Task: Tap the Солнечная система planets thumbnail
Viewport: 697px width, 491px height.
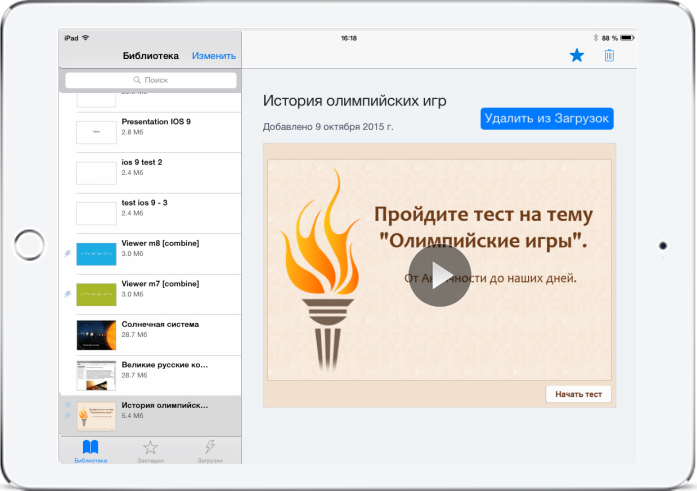Action: point(96,335)
